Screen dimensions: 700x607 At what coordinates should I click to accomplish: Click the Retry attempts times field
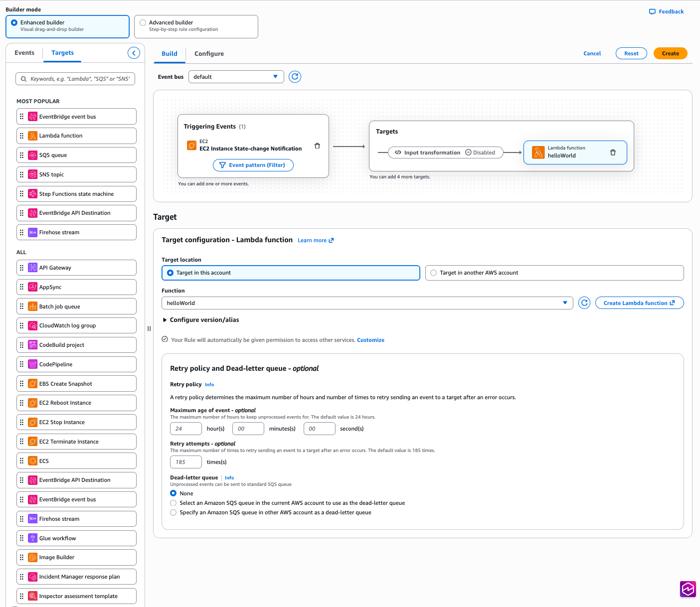click(x=186, y=462)
